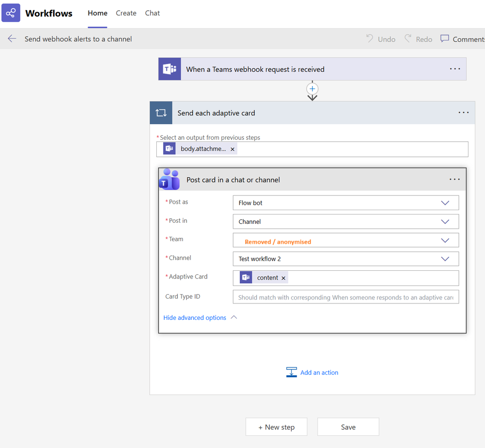Open the Post in dropdown

(x=346, y=222)
